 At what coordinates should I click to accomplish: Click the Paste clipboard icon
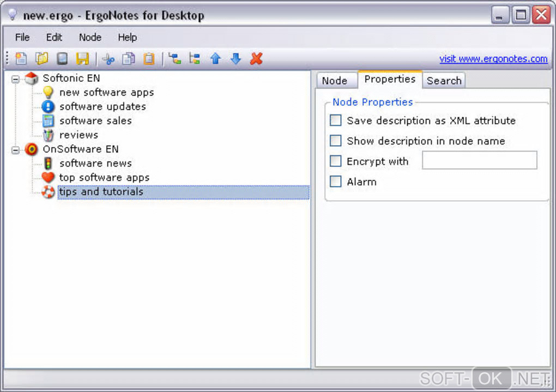click(149, 58)
